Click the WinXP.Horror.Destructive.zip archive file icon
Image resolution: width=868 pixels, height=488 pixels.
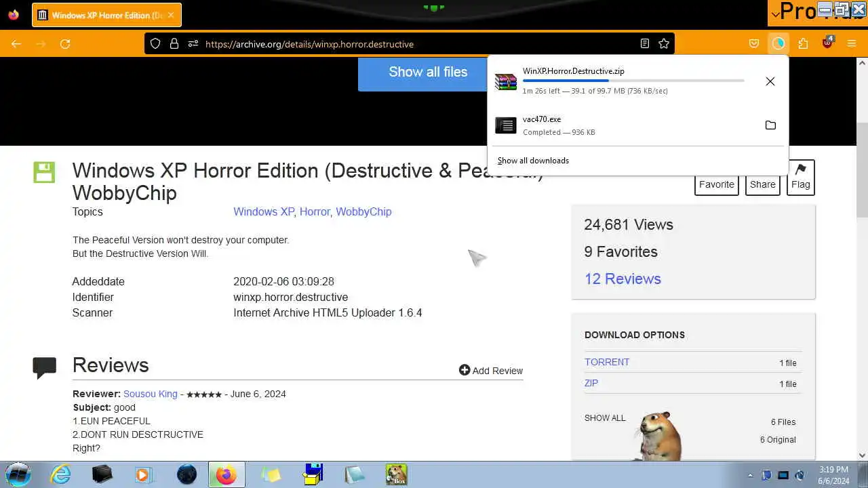tap(506, 81)
